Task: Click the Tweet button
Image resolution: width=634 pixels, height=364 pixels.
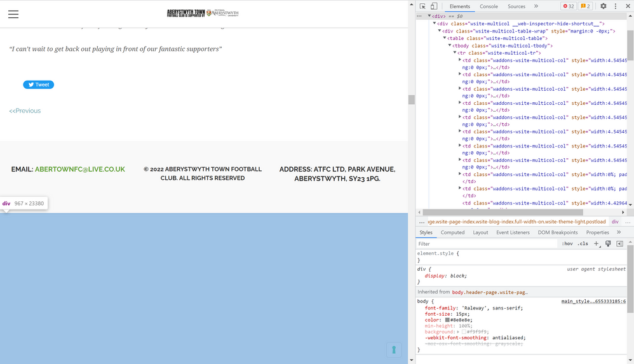Action: click(39, 84)
